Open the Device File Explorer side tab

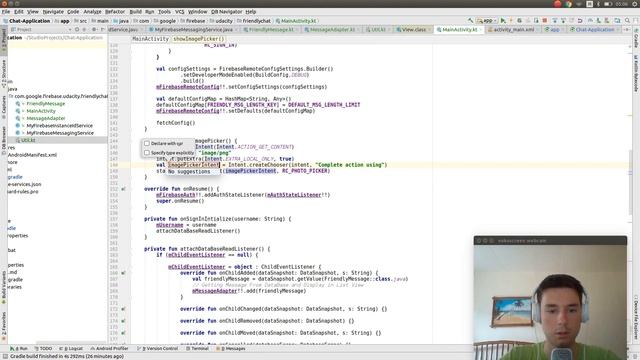[x=636, y=317]
